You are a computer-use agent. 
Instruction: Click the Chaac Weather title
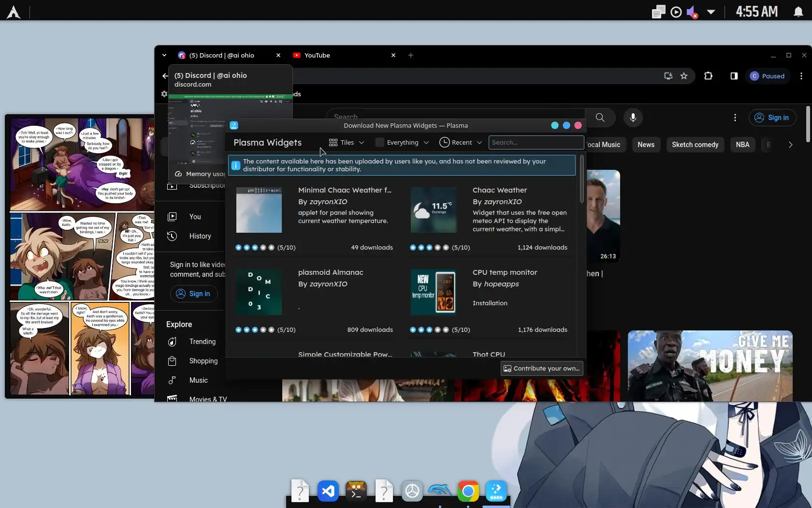(x=500, y=190)
